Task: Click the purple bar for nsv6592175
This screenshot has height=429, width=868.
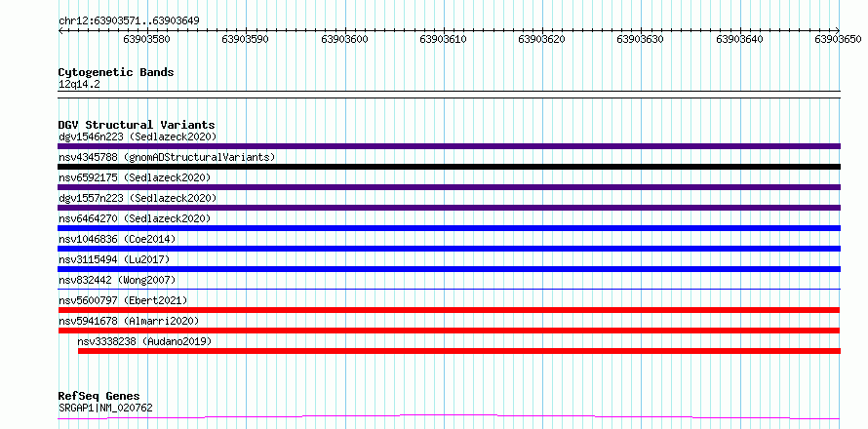Action: (x=449, y=187)
